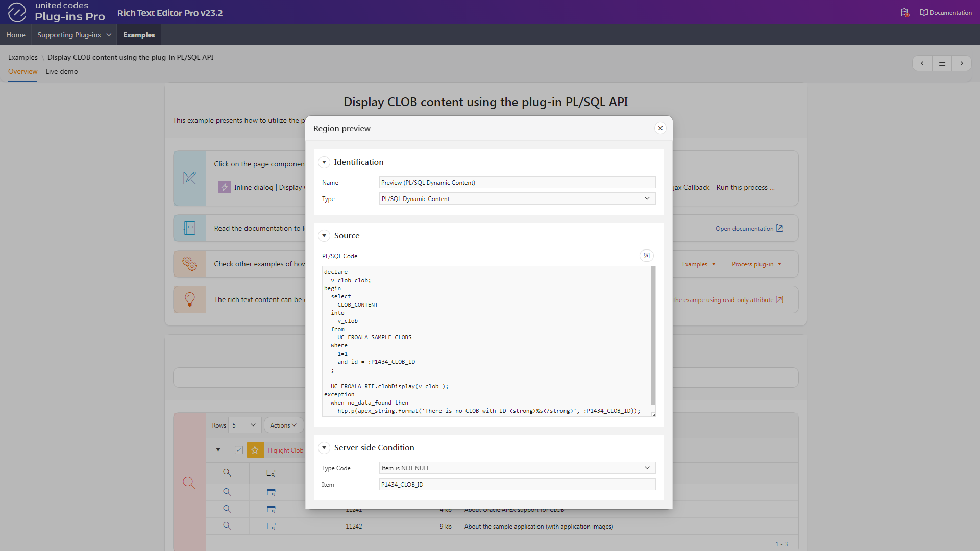Click the red magnifier region icon
This screenshot has width=980, height=551.
[189, 483]
